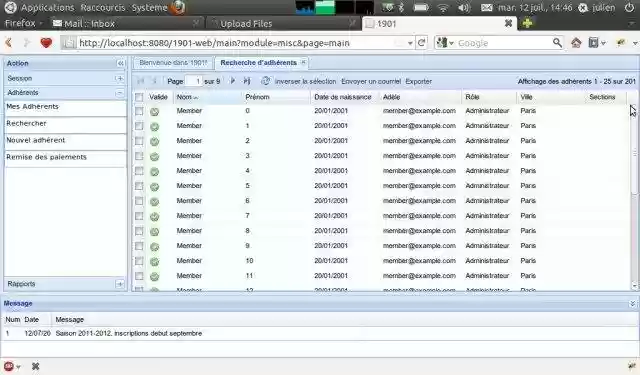The image size is (640, 375).
Task: Click valid status icon for Member 3
Action: point(154,156)
